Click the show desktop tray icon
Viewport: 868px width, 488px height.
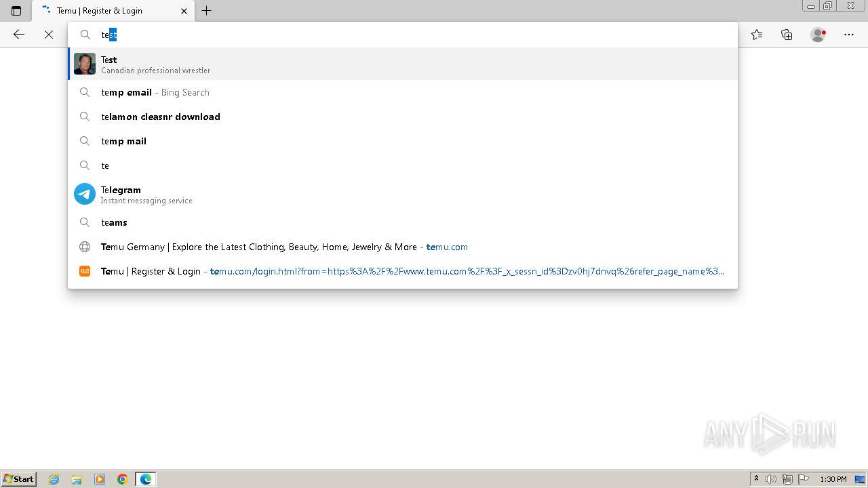861,479
